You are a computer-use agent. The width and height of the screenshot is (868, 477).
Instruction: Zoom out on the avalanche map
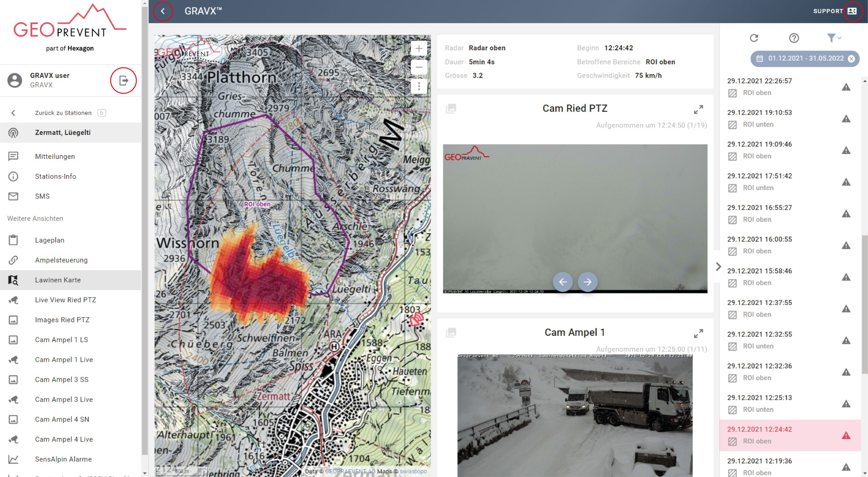click(419, 67)
